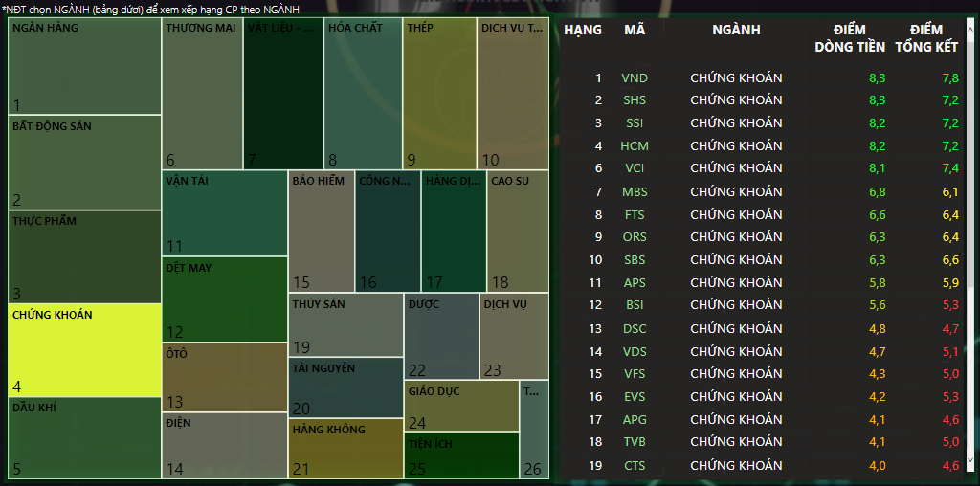
Task: Choose the CAO SU sector tile
Action: click(518, 232)
